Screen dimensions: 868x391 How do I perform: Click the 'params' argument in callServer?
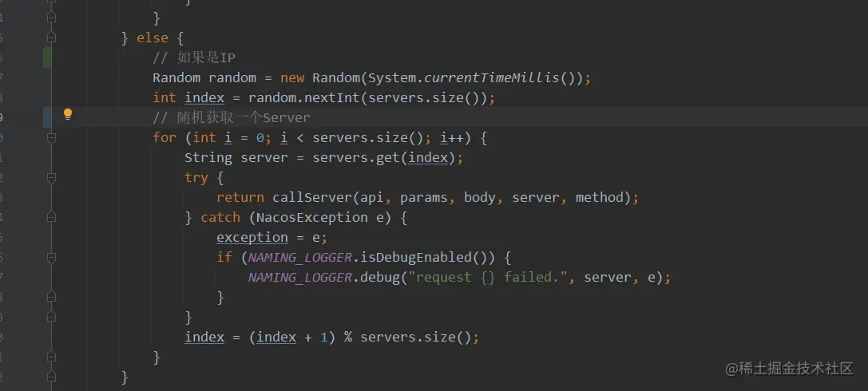[423, 197]
